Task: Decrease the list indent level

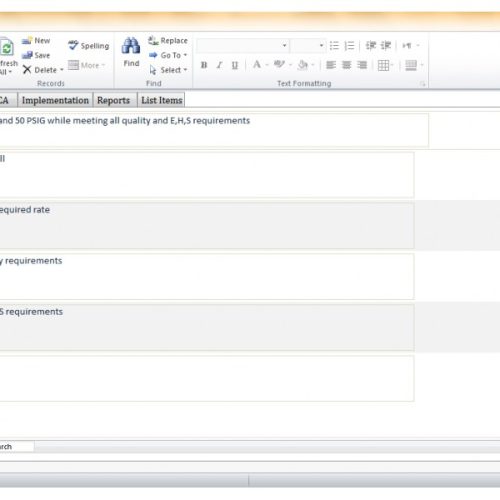Action: (x=371, y=45)
